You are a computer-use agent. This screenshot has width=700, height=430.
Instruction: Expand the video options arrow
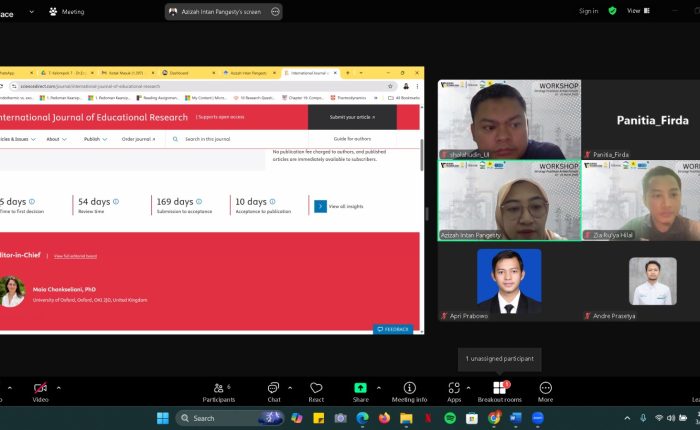click(x=58, y=387)
